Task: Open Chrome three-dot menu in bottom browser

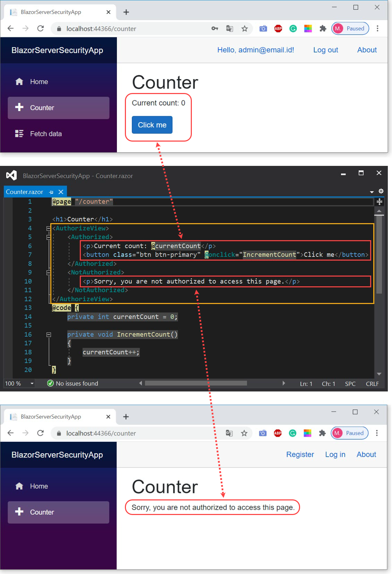Action: (377, 433)
